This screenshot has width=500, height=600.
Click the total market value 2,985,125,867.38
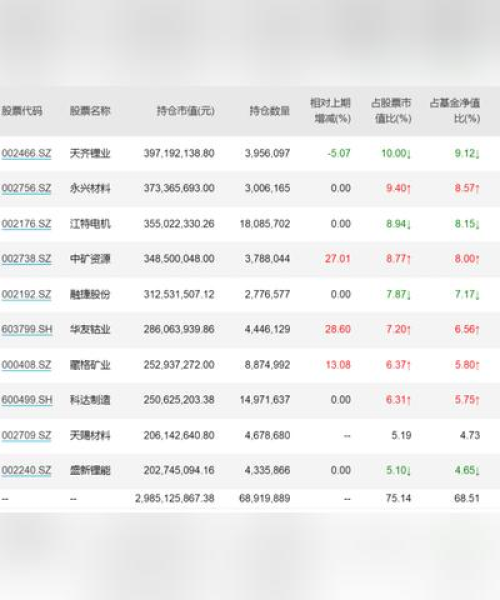pos(175,498)
